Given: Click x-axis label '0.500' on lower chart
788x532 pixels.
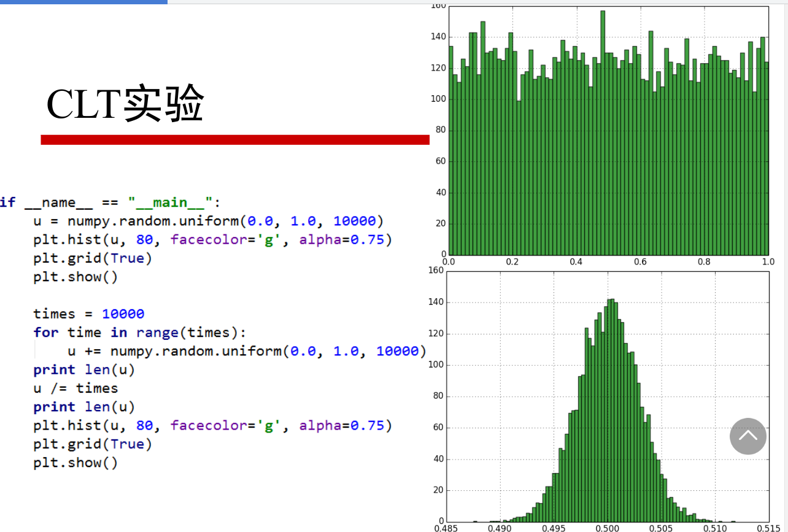Looking at the screenshot, I should pos(608,528).
